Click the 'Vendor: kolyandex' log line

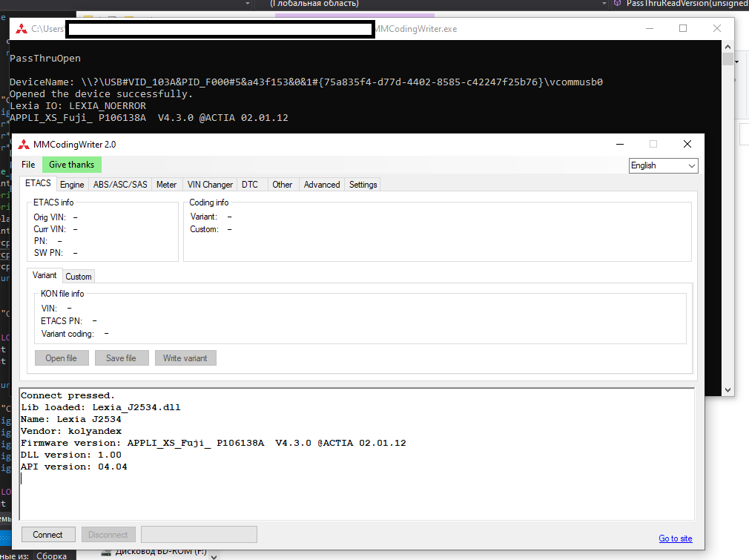point(71,431)
